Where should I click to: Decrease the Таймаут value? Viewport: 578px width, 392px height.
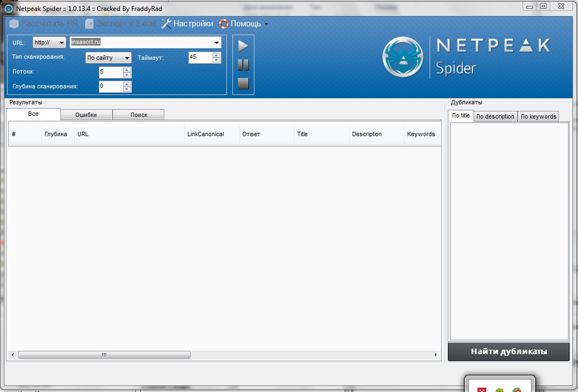216,60
